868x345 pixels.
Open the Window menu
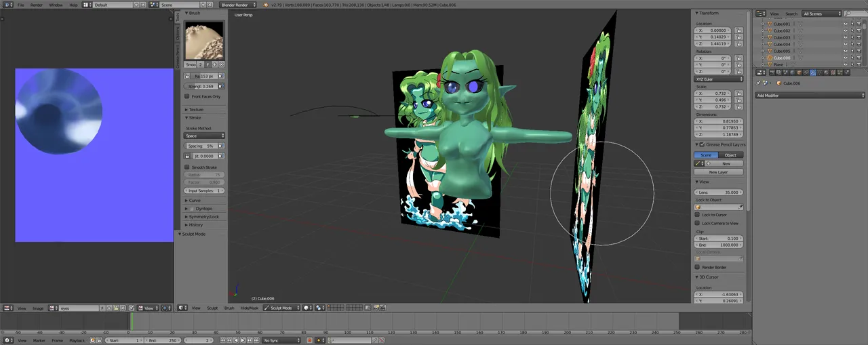click(56, 5)
